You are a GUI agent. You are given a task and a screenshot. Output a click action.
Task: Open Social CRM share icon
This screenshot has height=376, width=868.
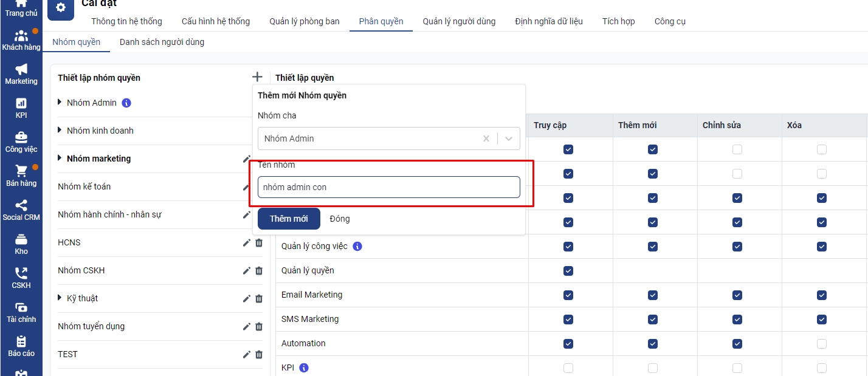(x=21, y=206)
